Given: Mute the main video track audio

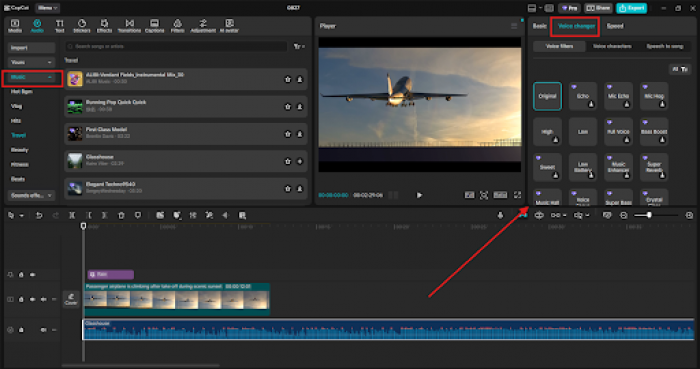Looking at the screenshot, I should click(43, 299).
